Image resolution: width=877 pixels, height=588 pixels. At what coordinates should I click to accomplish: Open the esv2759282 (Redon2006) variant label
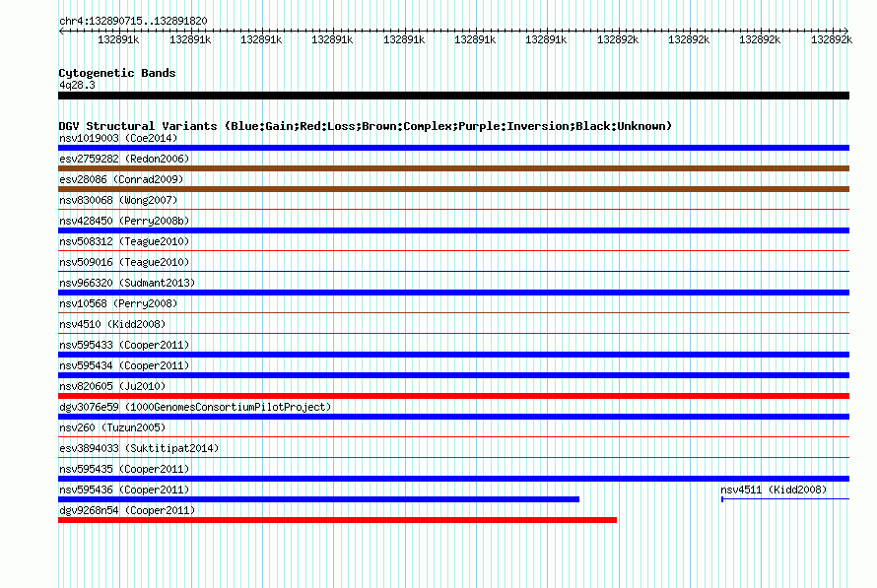point(124,159)
